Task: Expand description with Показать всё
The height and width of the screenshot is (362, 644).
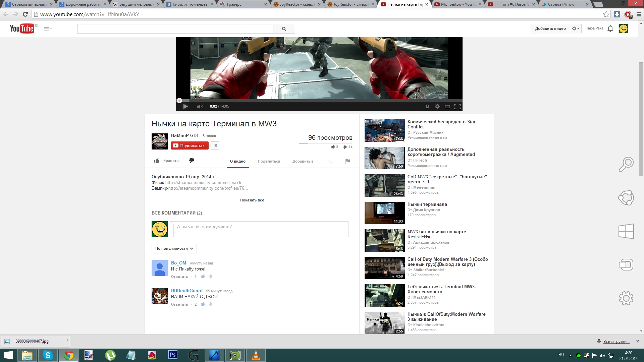Action: click(x=252, y=200)
